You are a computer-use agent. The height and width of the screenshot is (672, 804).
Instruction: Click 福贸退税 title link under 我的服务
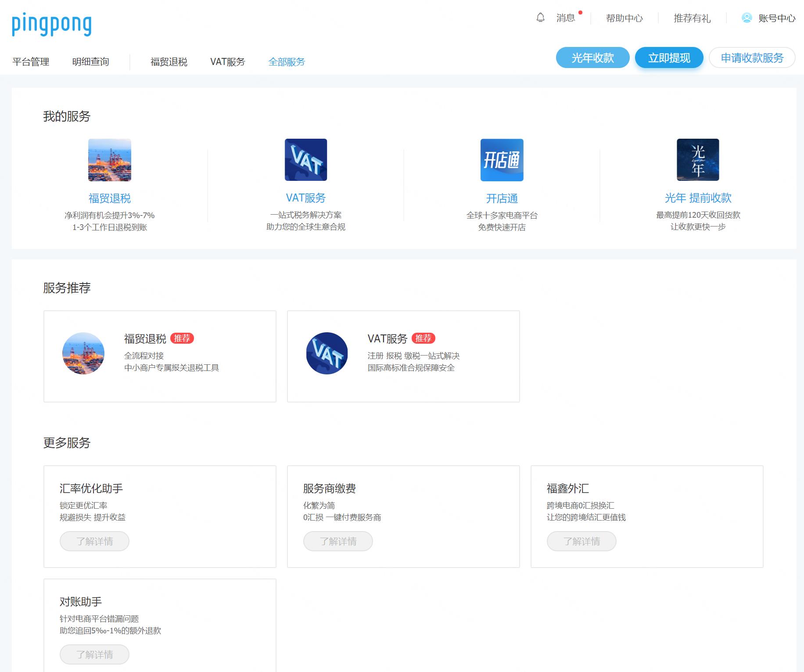coord(110,198)
